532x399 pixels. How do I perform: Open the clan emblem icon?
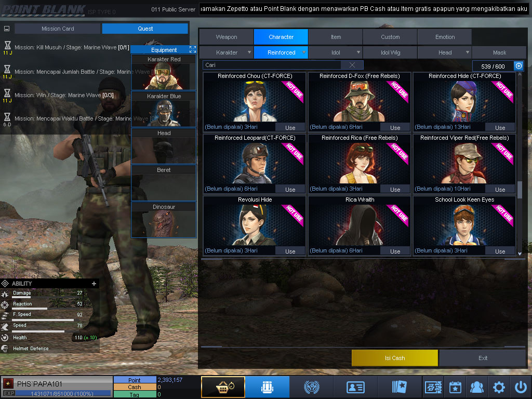(312, 387)
